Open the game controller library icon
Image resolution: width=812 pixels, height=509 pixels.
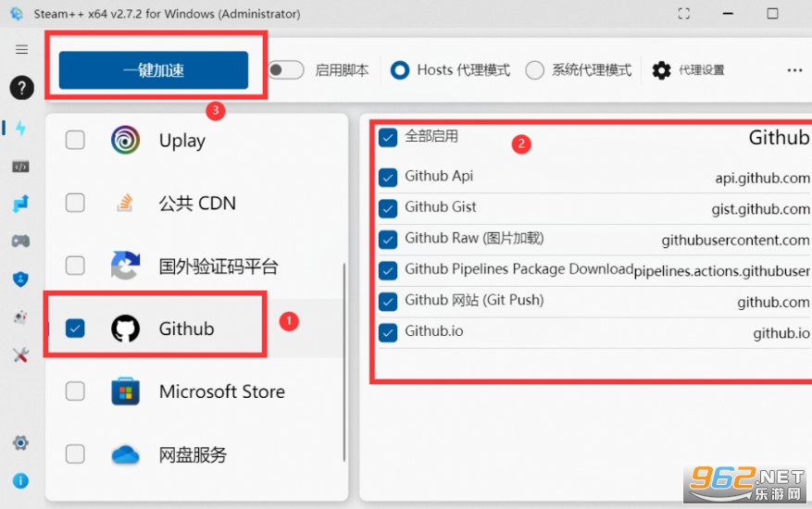pos(20,241)
